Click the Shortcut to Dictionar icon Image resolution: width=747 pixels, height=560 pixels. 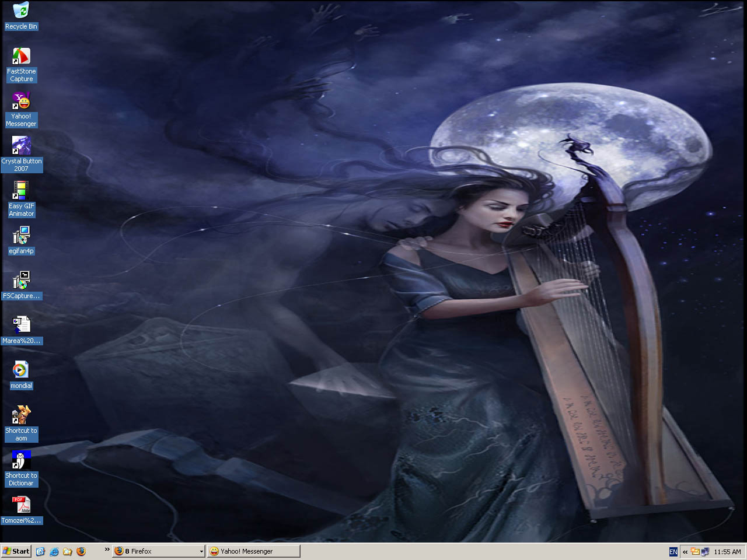(21, 460)
